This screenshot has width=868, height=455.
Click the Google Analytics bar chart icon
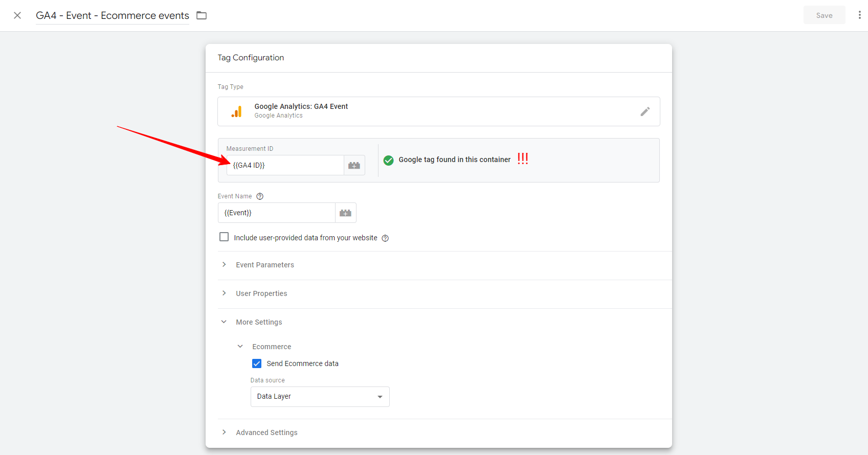point(236,111)
